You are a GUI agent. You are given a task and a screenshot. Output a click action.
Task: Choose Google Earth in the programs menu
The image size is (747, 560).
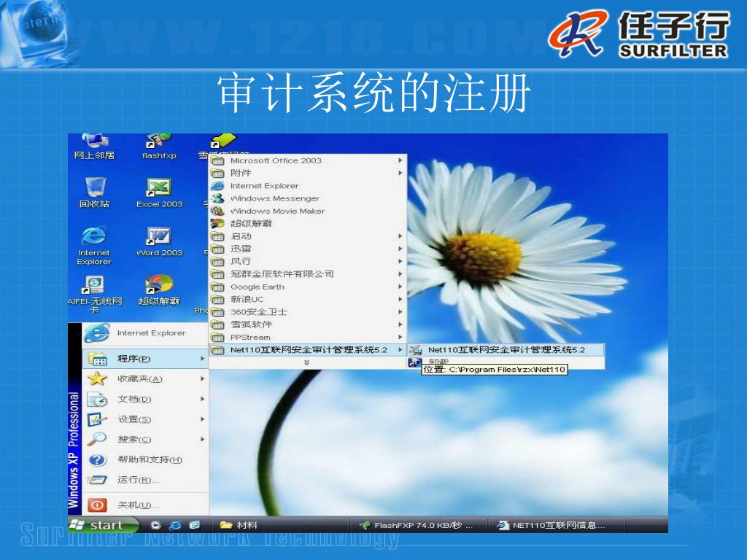coord(258,287)
